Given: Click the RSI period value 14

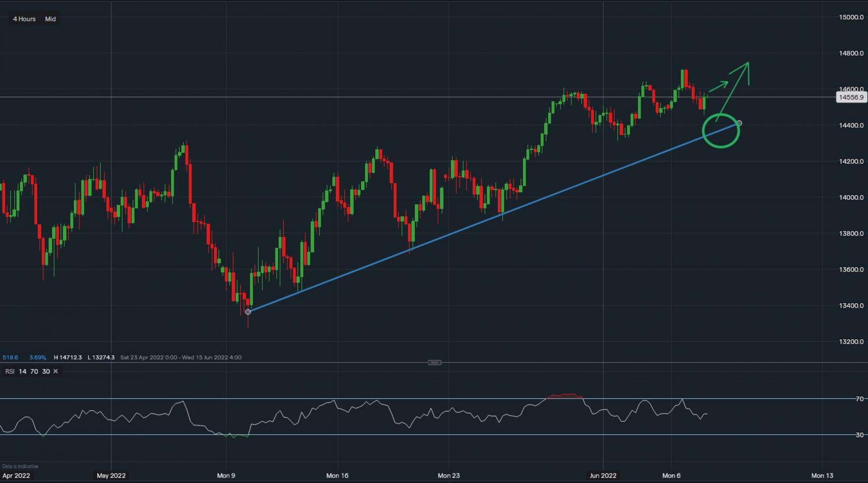Looking at the screenshot, I should (23, 371).
